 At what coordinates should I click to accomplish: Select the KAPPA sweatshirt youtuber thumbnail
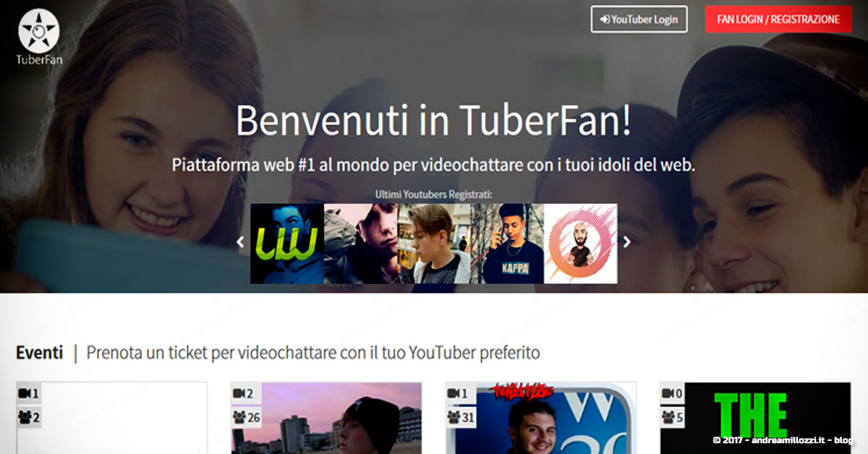point(507,242)
